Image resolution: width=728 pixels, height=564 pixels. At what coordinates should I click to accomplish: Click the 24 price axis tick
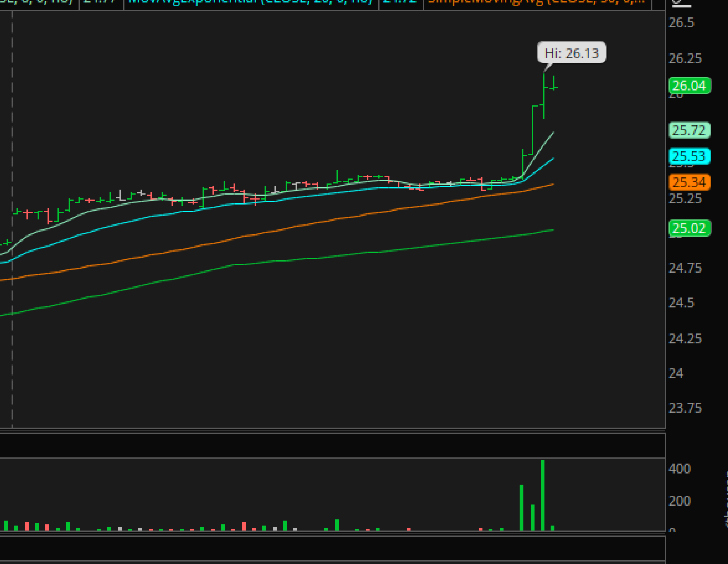point(676,373)
